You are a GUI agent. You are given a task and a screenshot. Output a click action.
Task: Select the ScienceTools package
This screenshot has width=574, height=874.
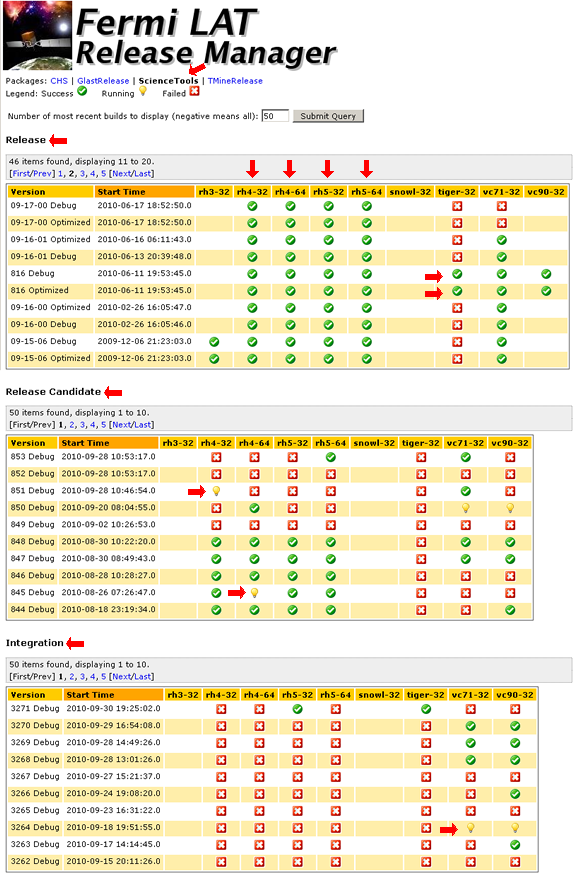tap(168, 81)
